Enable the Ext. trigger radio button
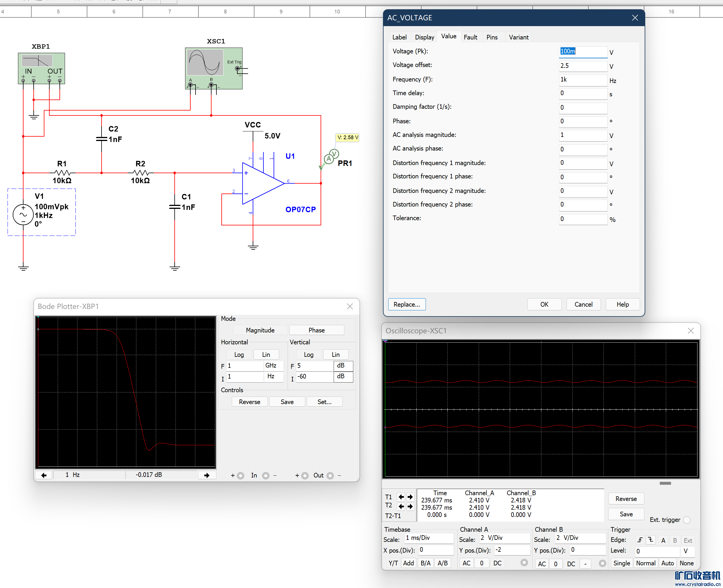723x588 pixels. (686, 520)
